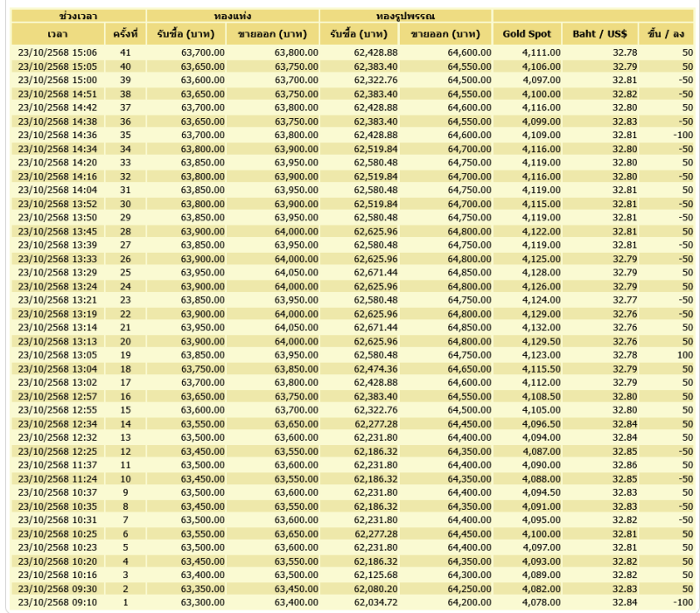Click the "เวลา" column header
The width and height of the screenshot is (700, 613).
click(x=59, y=34)
